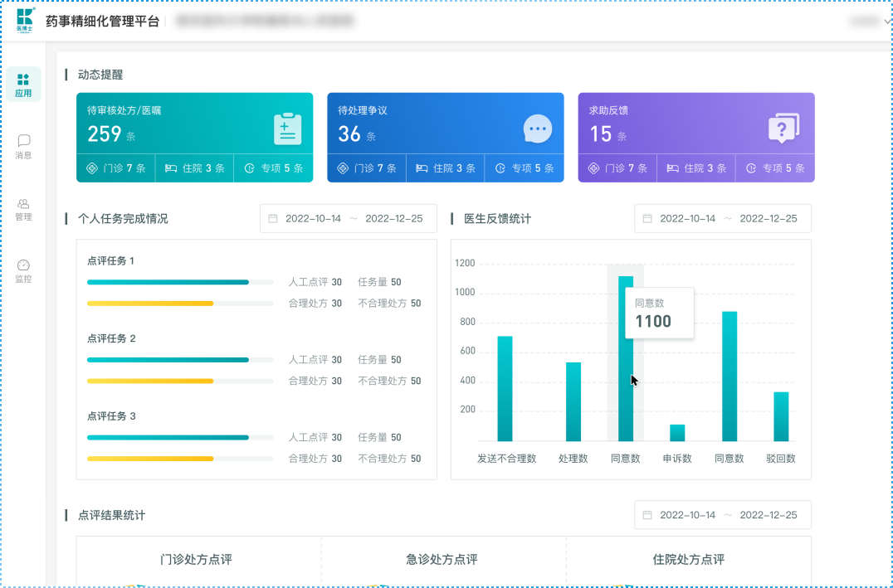This screenshot has width=893, height=588.
Task: Click calendar icon in 点评结果统计 date picker
Action: click(x=647, y=515)
